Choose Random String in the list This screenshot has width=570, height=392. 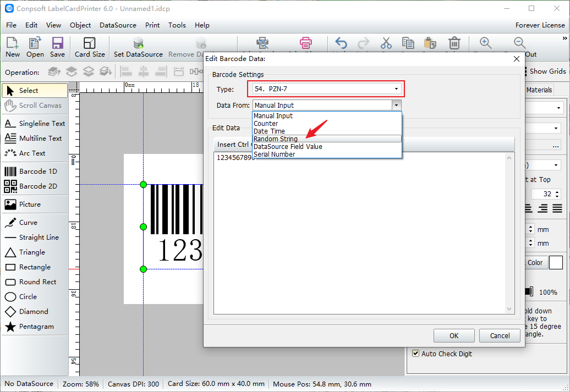[327, 139]
